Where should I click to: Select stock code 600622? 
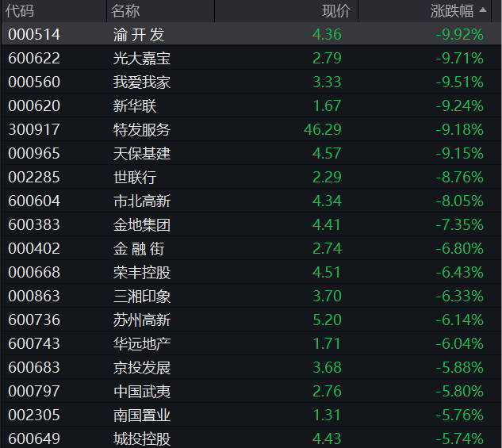[x=34, y=58]
